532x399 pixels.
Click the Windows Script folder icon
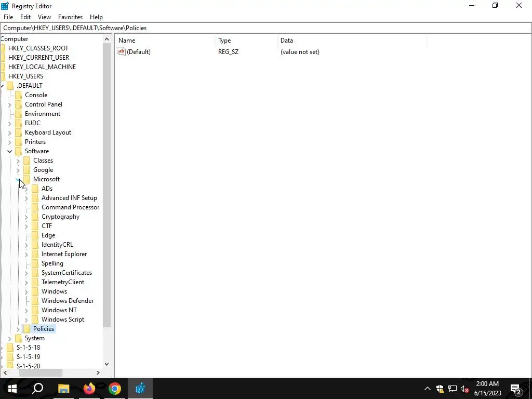[x=35, y=320]
